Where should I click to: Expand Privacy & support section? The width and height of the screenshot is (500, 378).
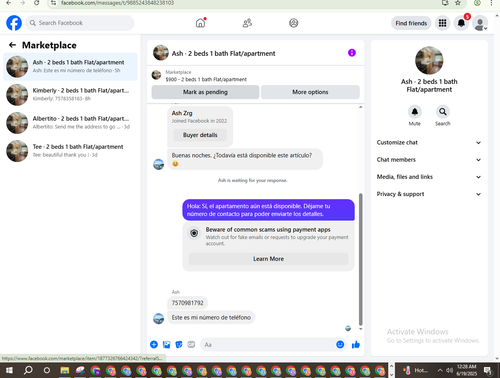[429, 194]
